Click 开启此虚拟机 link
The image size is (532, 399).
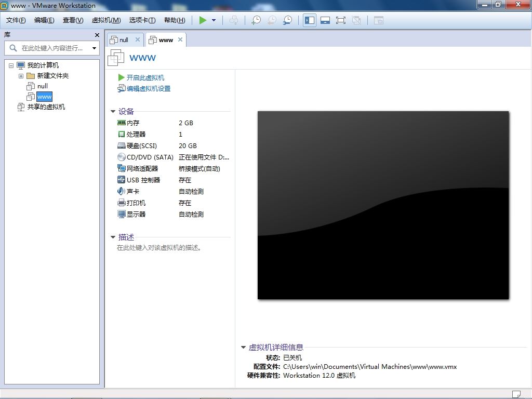point(145,77)
